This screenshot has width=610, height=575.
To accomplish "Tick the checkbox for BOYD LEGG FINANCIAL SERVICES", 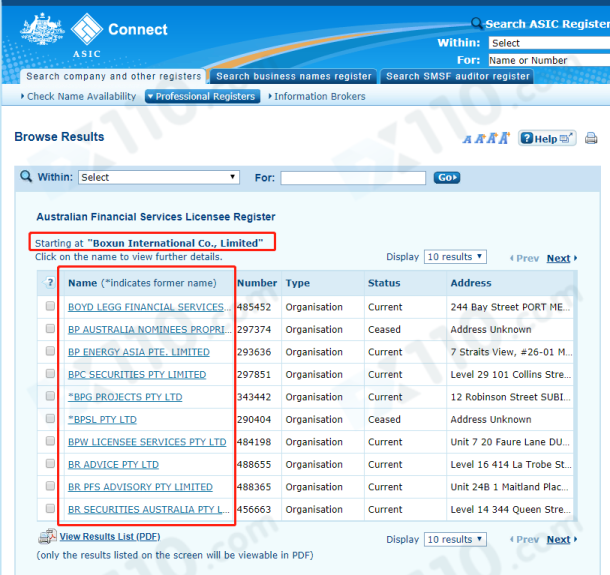I will 51,307.
